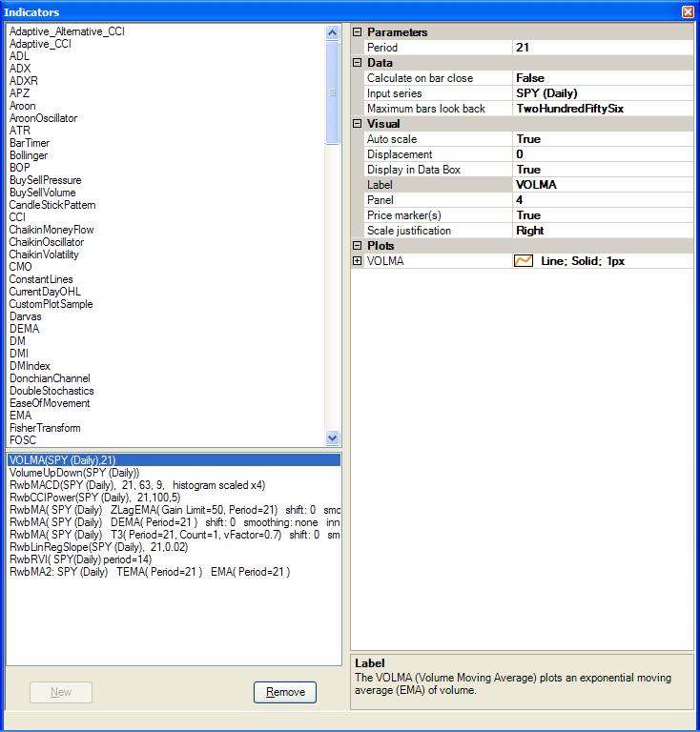
Task: Change Scale justification value Right
Action: (603, 231)
